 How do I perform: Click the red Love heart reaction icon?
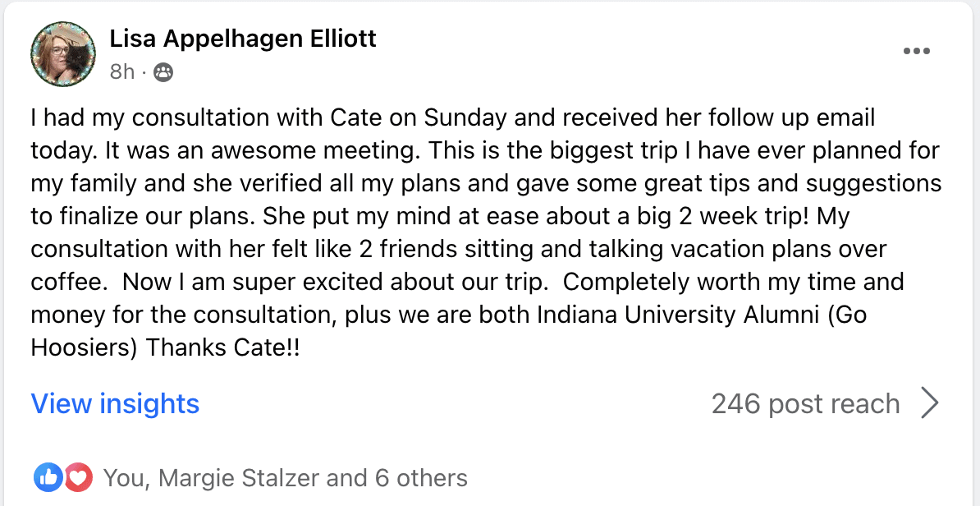(x=78, y=477)
